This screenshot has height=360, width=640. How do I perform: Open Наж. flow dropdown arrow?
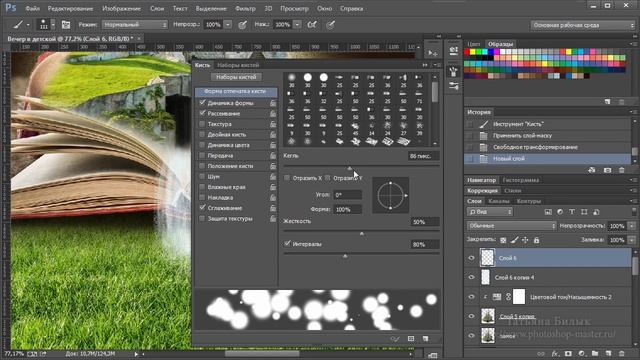[297, 25]
